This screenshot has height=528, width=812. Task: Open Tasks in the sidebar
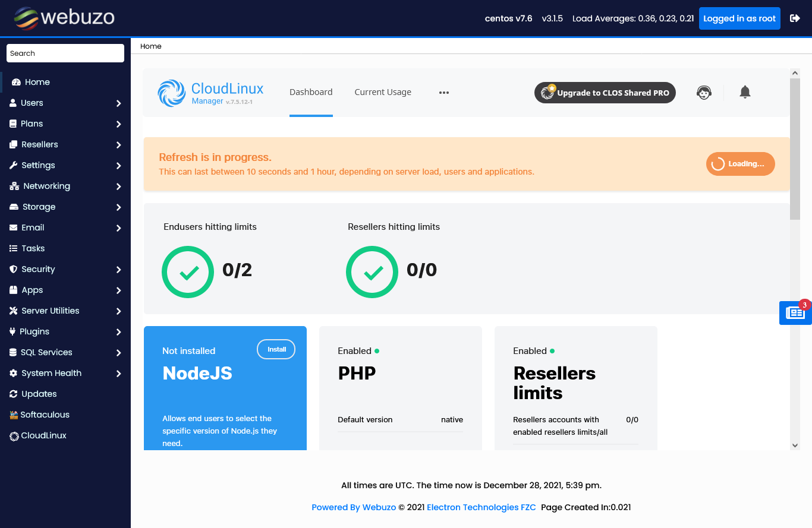pos(33,248)
